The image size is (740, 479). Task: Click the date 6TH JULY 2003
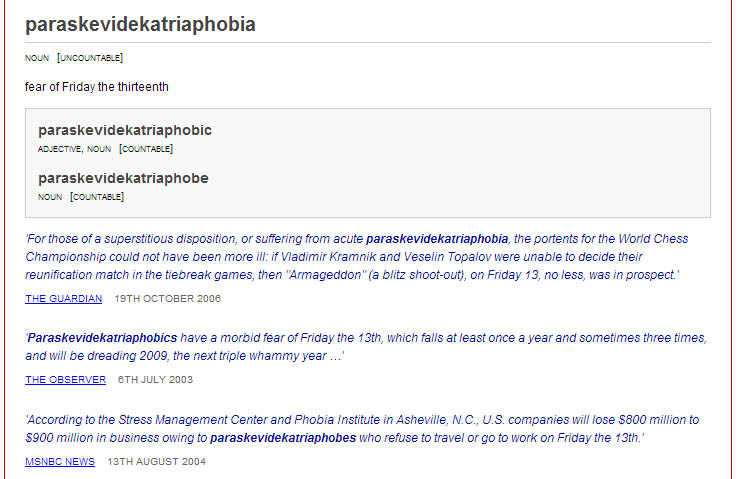(x=155, y=380)
